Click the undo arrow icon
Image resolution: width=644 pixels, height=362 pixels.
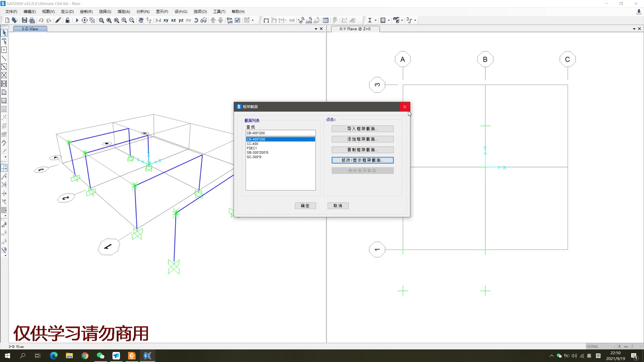click(41, 20)
